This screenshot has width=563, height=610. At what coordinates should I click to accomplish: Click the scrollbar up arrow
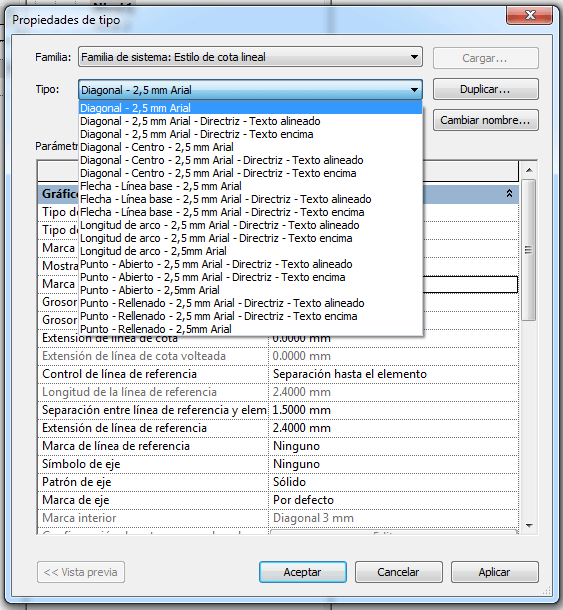529,170
